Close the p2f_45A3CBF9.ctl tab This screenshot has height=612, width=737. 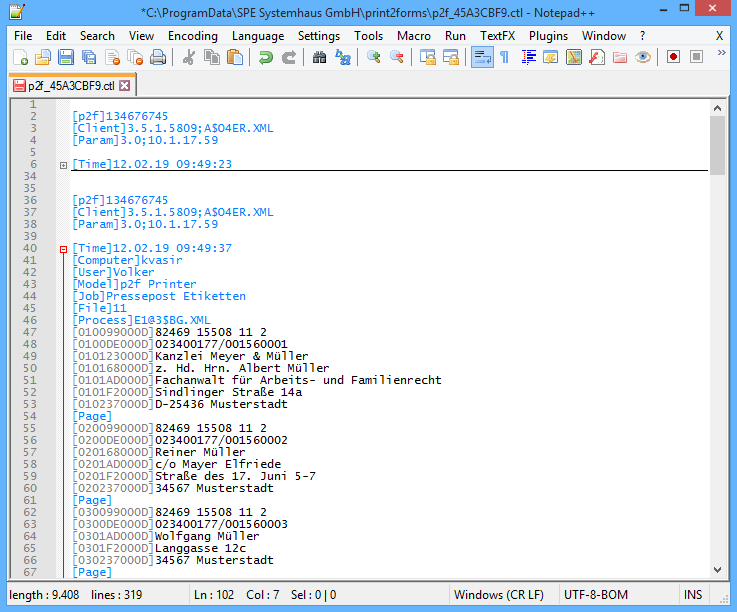[x=125, y=86]
